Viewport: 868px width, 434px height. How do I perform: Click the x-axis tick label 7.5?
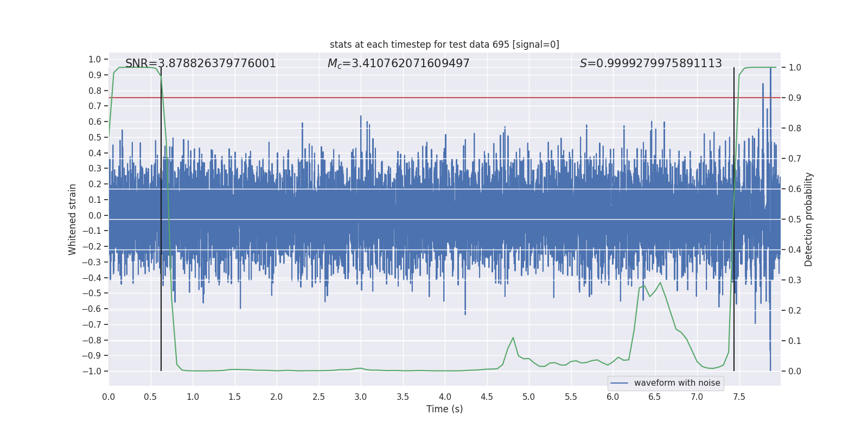pos(739,397)
